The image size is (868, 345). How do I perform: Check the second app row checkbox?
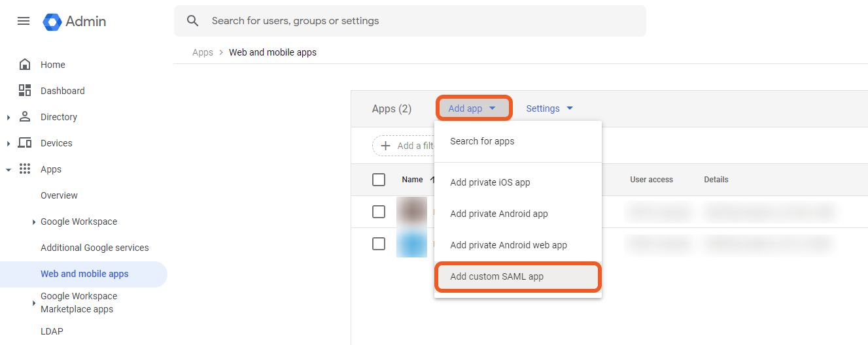379,244
